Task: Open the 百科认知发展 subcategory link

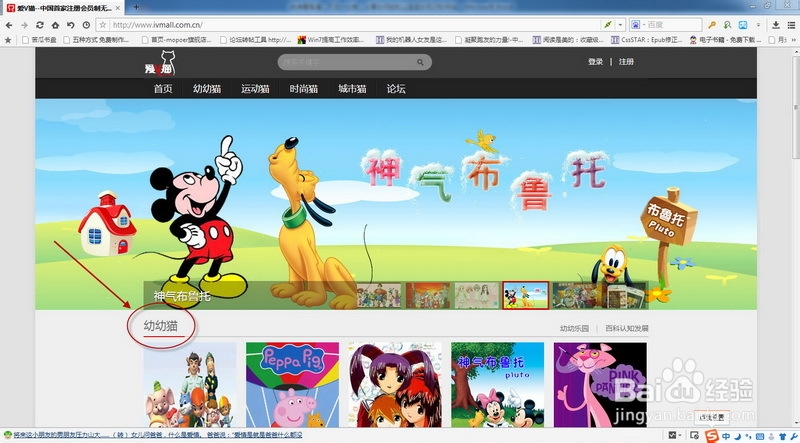Action: pyautogui.click(x=627, y=328)
